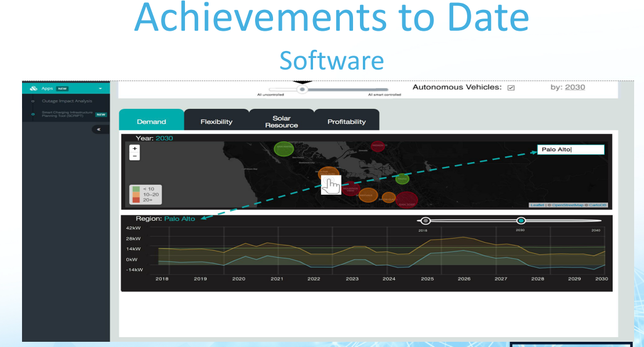Viewport: 644px width, 347px height.
Task: Zoom out on the map
Action: 135,156
